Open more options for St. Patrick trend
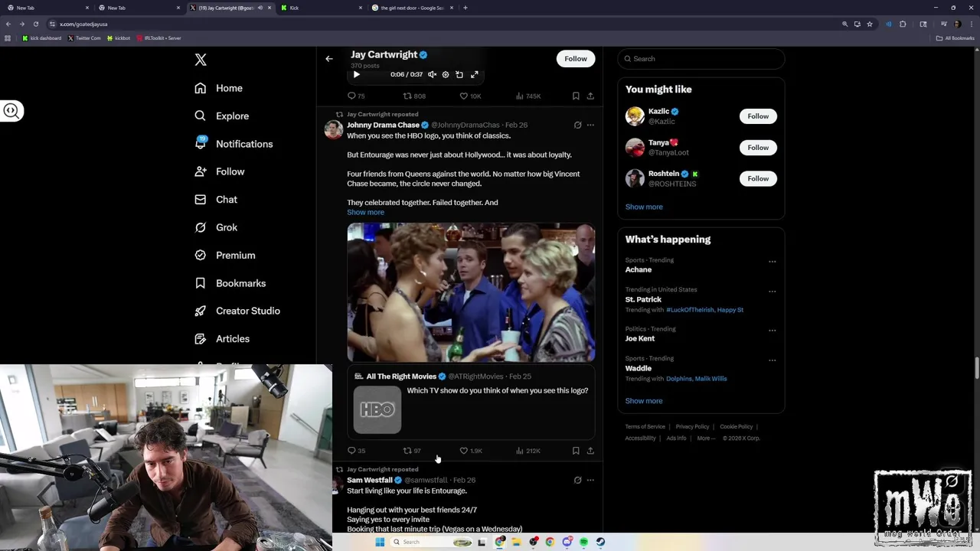The width and height of the screenshot is (980, 551). tap(772, 292)
